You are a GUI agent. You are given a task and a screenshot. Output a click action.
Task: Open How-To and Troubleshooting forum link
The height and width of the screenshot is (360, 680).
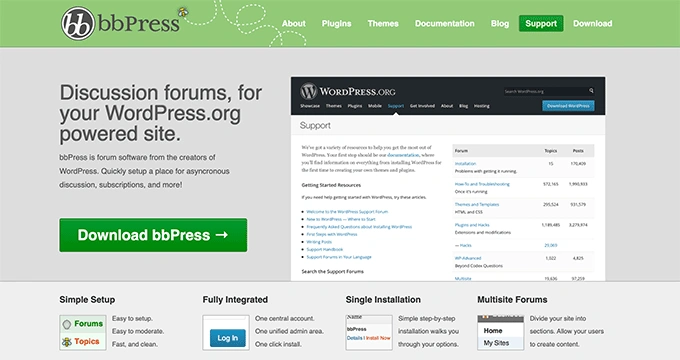482,184
